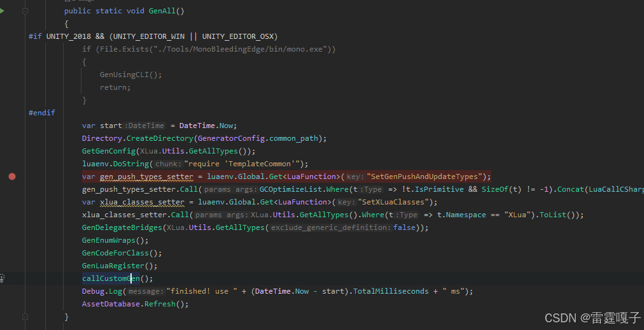Click the Directory.CreateDirectory call
The image size is (644, 330).
(x=137, y=138)
